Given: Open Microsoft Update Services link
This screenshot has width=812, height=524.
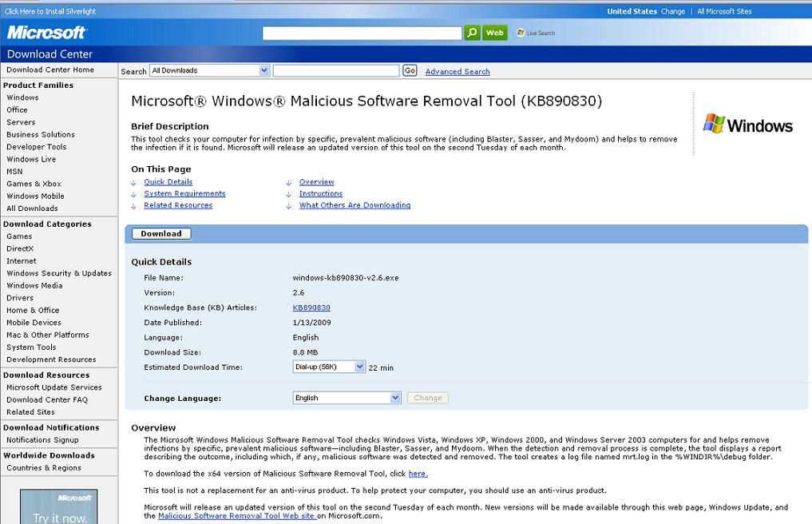Looking at the screenshot, I should [x=53, y=387].
